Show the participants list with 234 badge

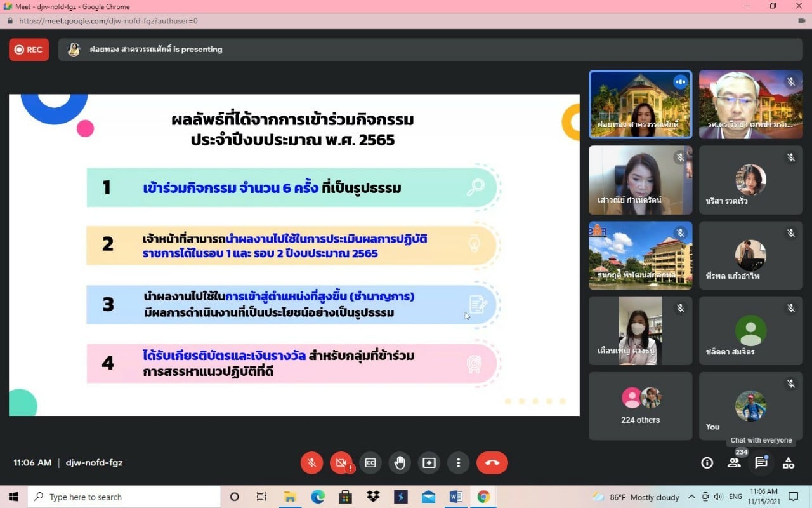pos(734,463)
